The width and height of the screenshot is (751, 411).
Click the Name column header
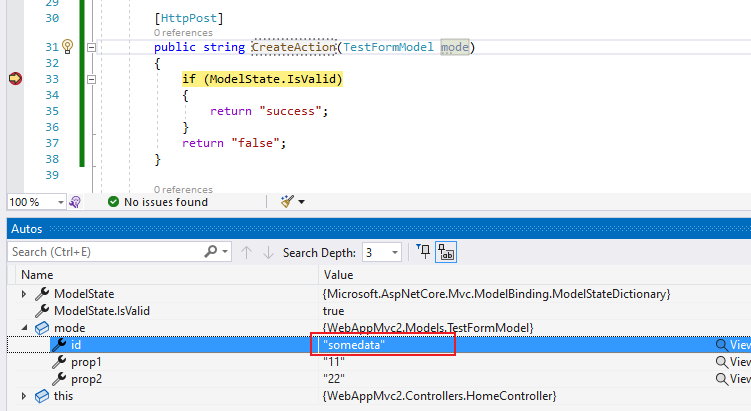(x=37, y=275)
